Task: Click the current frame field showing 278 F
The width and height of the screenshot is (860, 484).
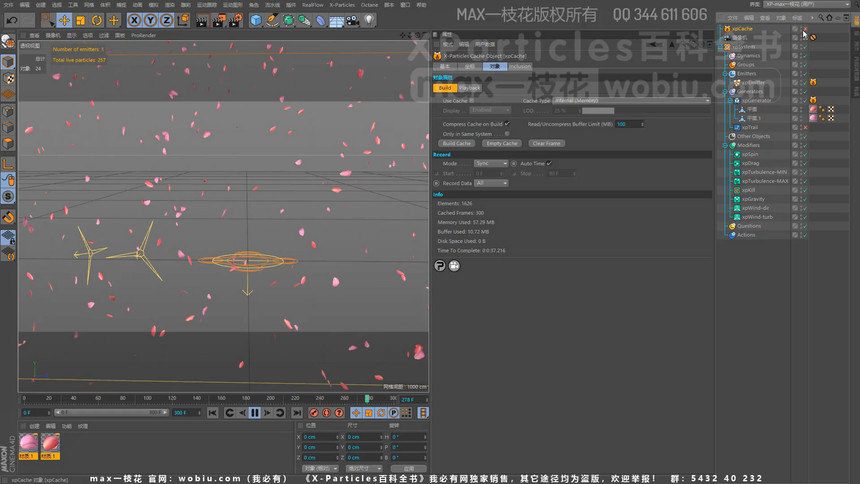Action: [414, 399]
